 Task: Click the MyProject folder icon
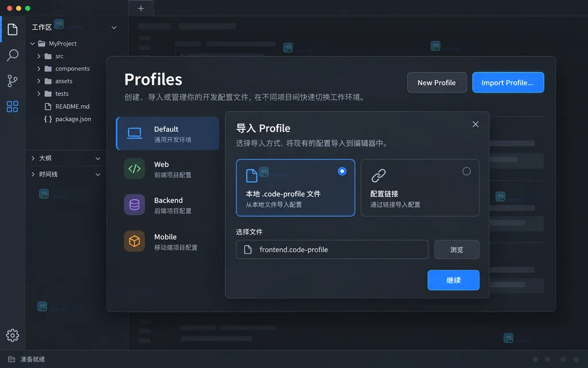tap(41, 44)
